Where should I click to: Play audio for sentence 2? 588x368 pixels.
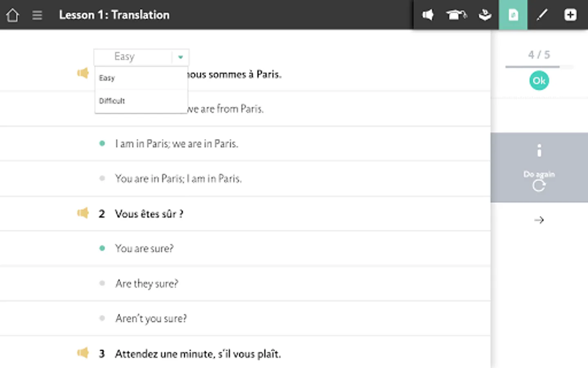pos(83,213)
